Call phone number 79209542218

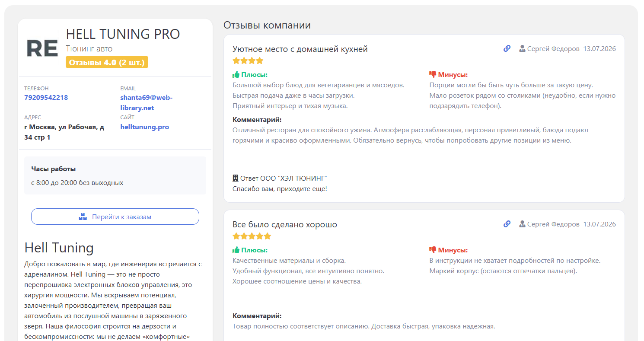click(x=46, y=98)
